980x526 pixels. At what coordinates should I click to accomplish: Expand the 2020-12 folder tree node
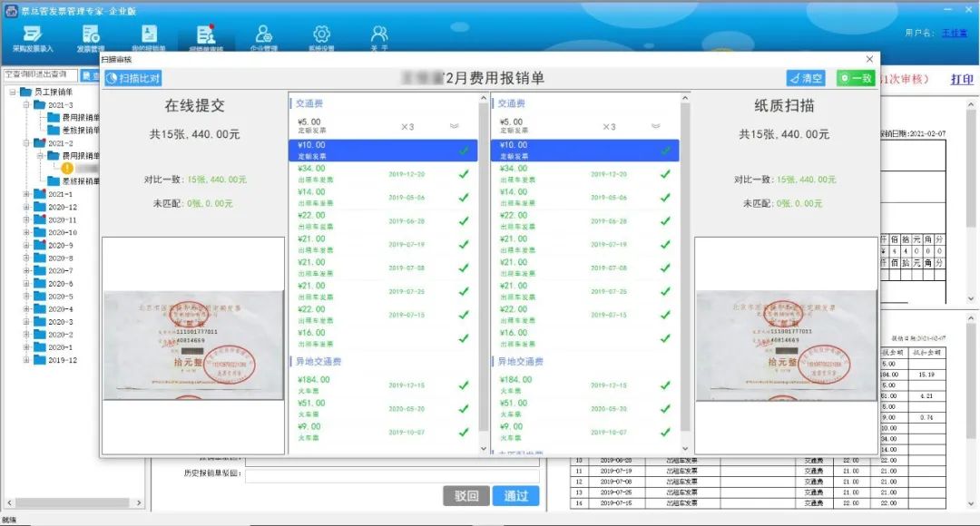(27, 207)
